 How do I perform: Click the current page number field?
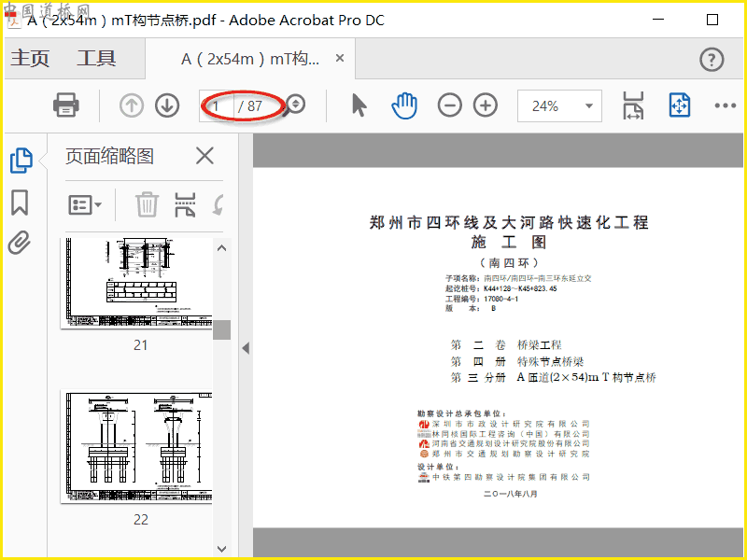[217, 105]
